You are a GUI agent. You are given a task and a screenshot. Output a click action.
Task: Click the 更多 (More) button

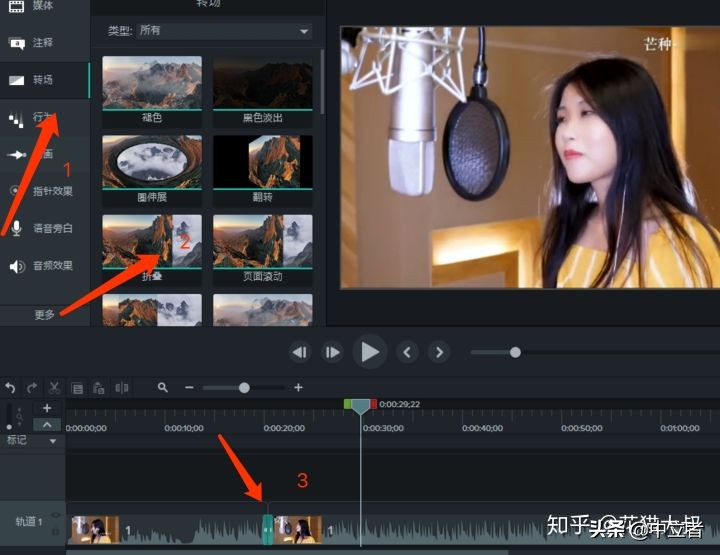pyautogui.click(x=45, y=315)
